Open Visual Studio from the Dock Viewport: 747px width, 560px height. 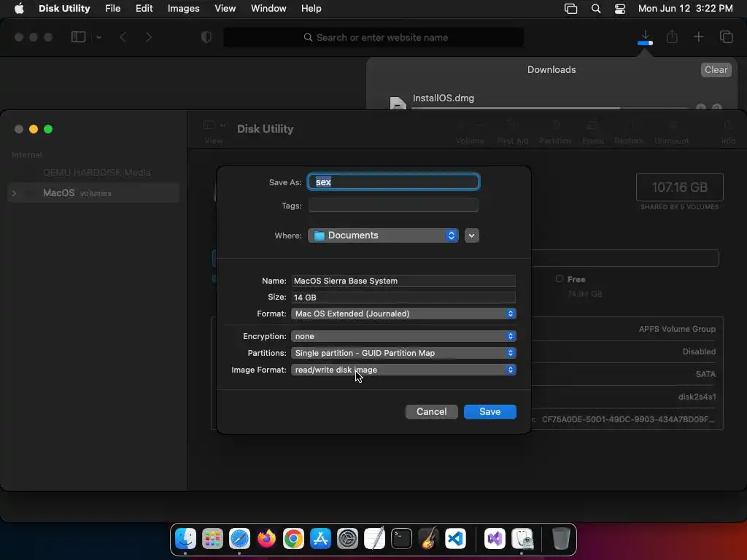click(495, 539)
